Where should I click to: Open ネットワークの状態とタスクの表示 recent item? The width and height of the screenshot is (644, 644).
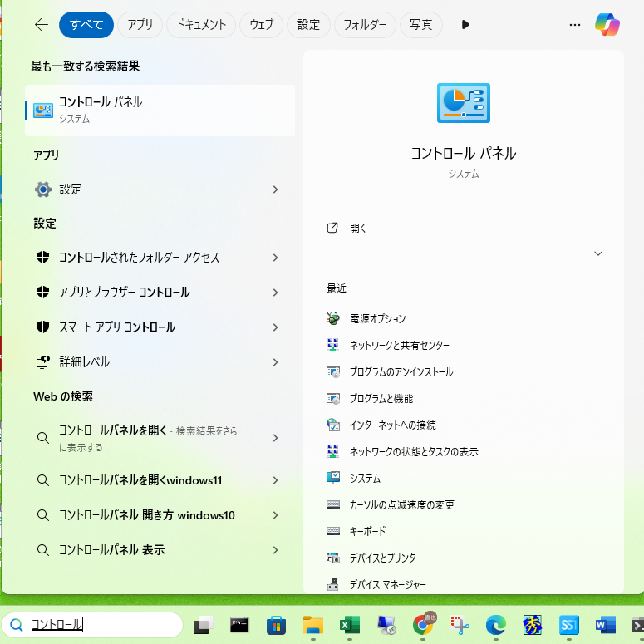point(402,451)
